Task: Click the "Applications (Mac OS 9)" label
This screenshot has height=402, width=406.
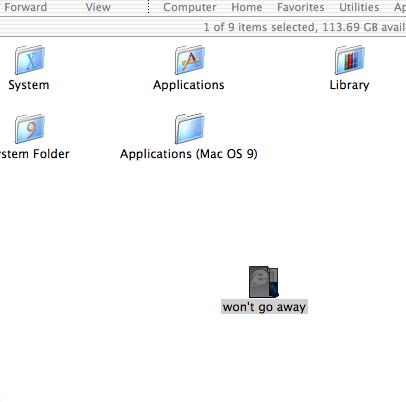Action: (x=189, y=154)
